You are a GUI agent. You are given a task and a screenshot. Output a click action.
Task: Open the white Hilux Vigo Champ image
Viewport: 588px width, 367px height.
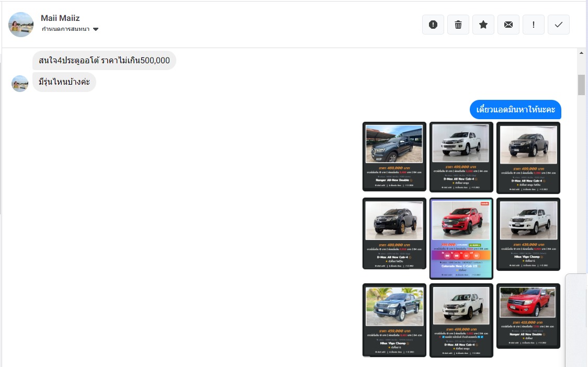528,234
